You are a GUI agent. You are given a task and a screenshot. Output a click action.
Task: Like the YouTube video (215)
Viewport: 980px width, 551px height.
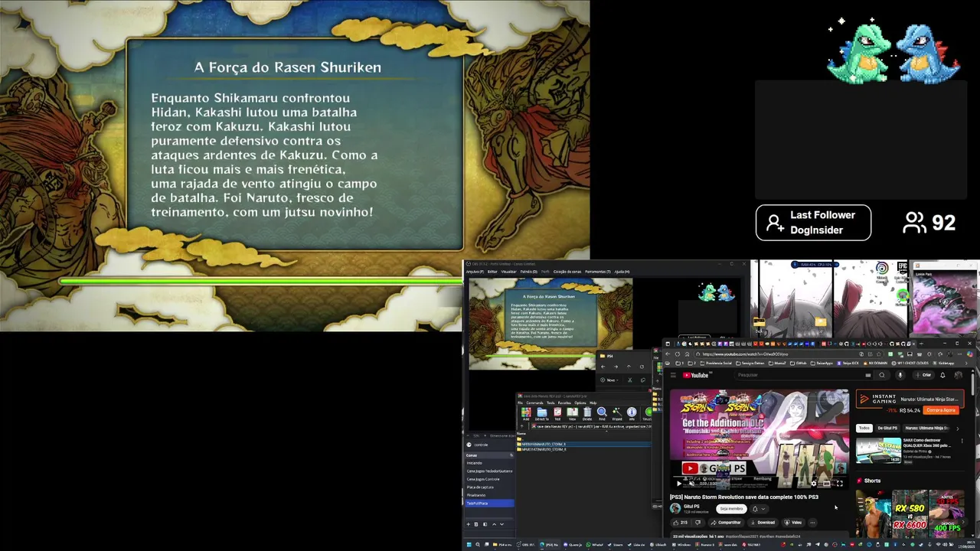[680, 523]
